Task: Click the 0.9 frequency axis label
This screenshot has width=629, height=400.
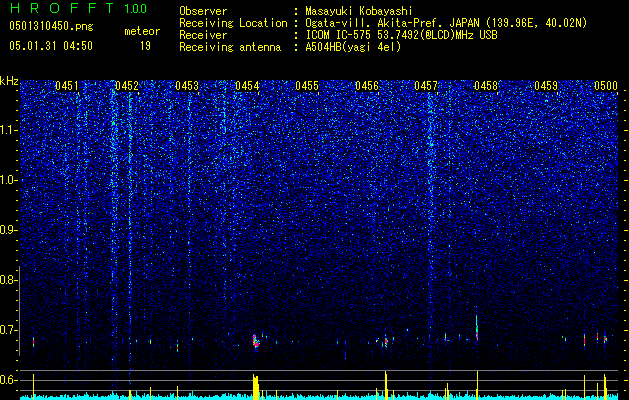Action: 9,230
